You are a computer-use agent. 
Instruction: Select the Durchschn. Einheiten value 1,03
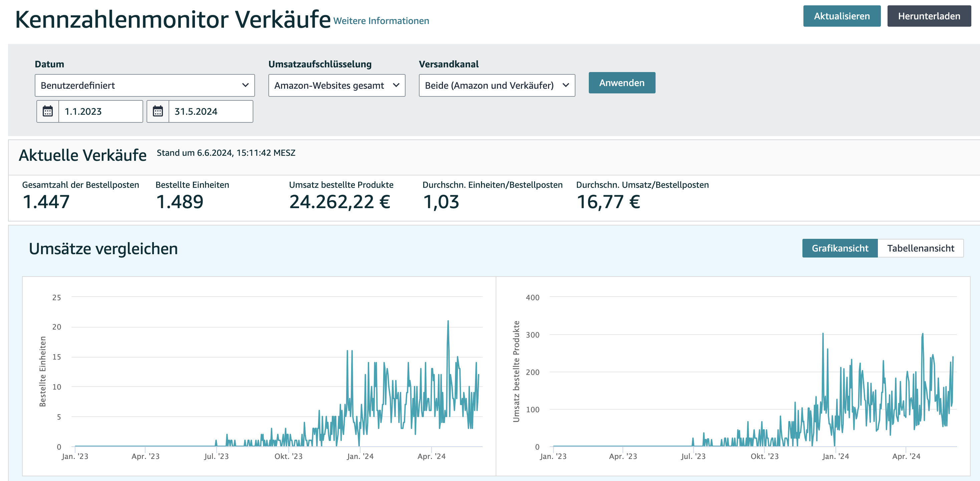point(441,202)
